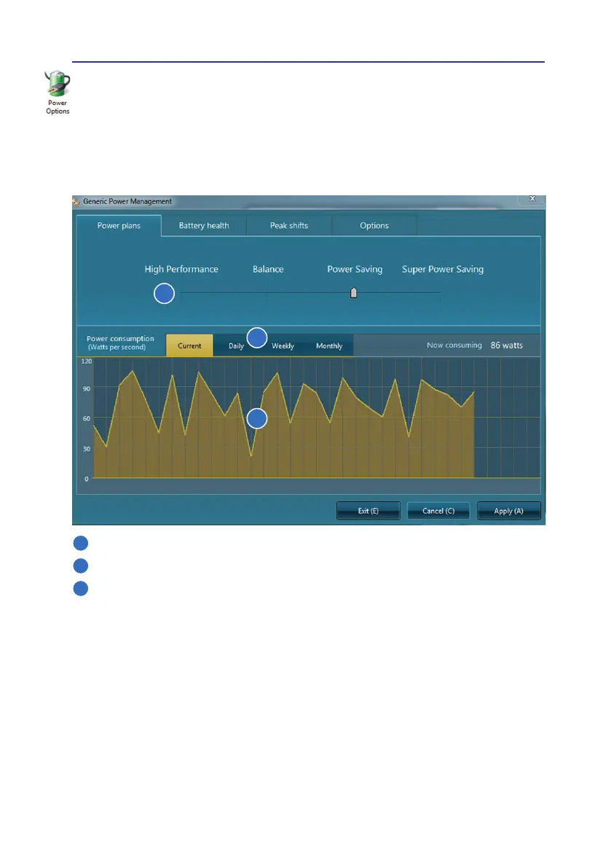Switch to the Power plans tab
This screenshot has height=868, width=611.
[119, 226]
